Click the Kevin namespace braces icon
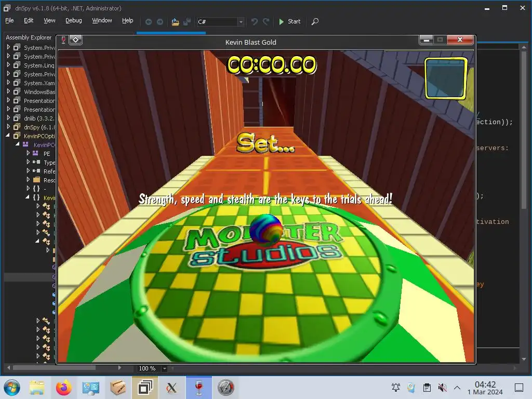Screen dimensions: 532x399 [x=36, y=197]
